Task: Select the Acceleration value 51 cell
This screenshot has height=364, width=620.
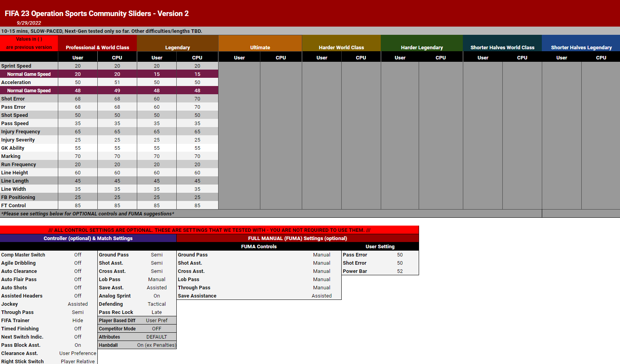Action: [x=117, y=82]
